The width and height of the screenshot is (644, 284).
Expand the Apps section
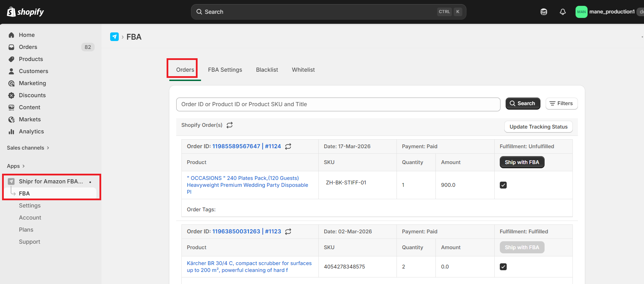click(16, 166)
